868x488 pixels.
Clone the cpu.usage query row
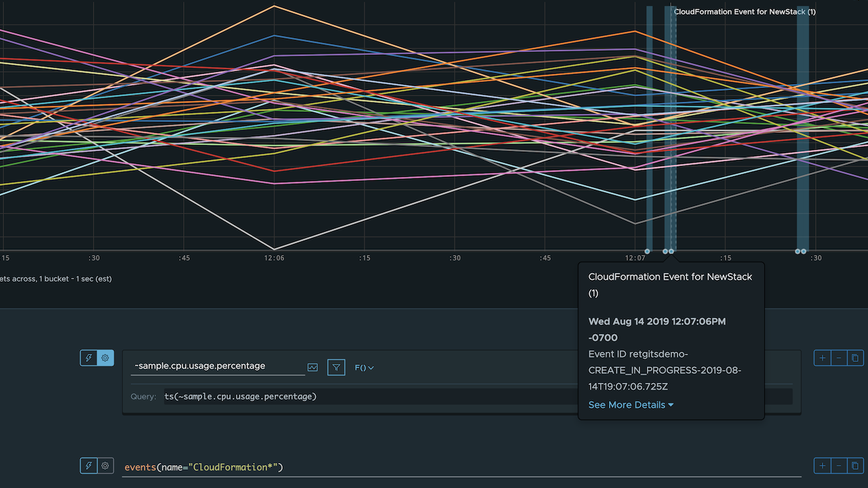[x=855, y=358]
